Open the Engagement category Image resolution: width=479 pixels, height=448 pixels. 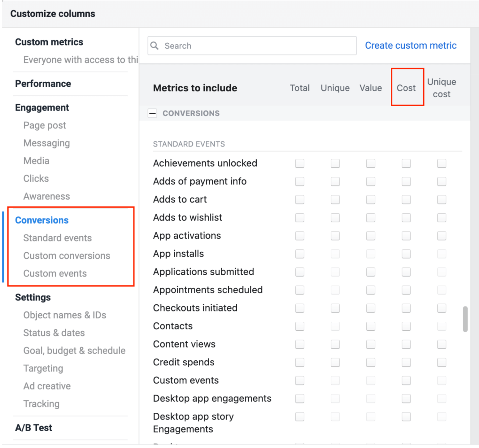click(42, 108)
